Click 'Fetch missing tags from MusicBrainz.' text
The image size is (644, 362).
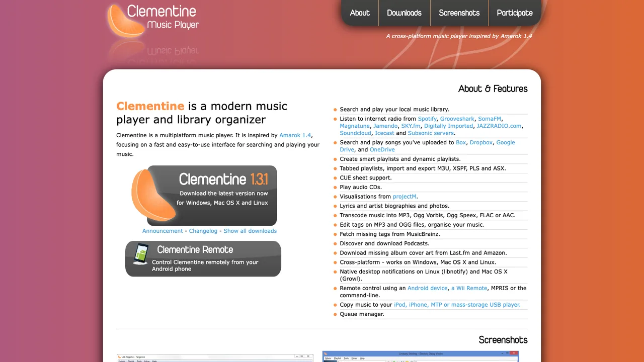click(390, 234)
